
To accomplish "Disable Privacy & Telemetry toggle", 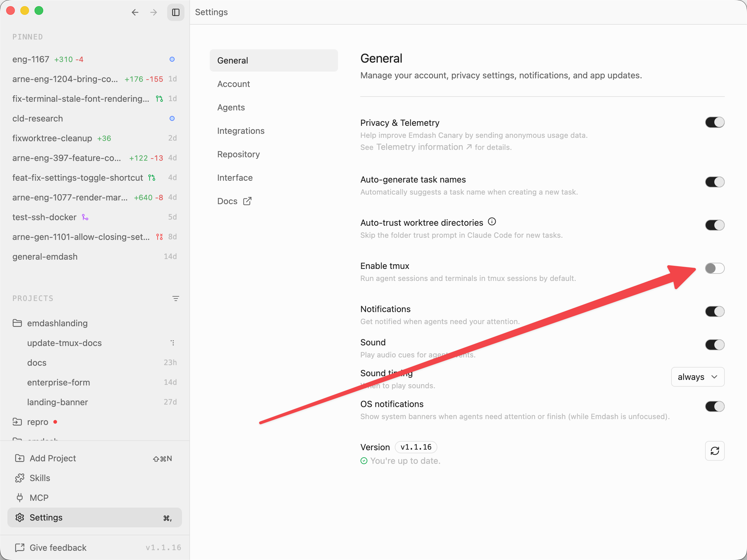I will 715,122.
